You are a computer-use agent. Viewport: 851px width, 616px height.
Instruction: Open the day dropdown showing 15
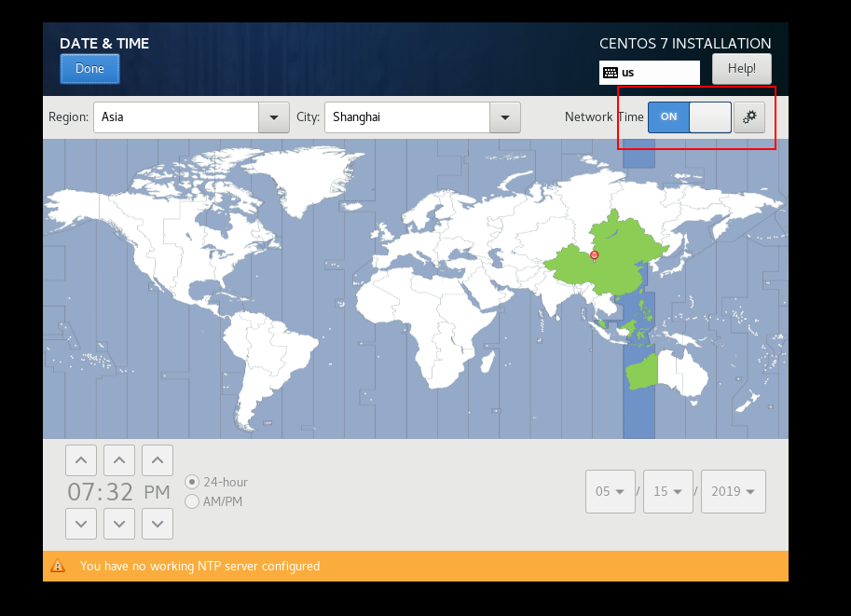click(x=667, y=492)
